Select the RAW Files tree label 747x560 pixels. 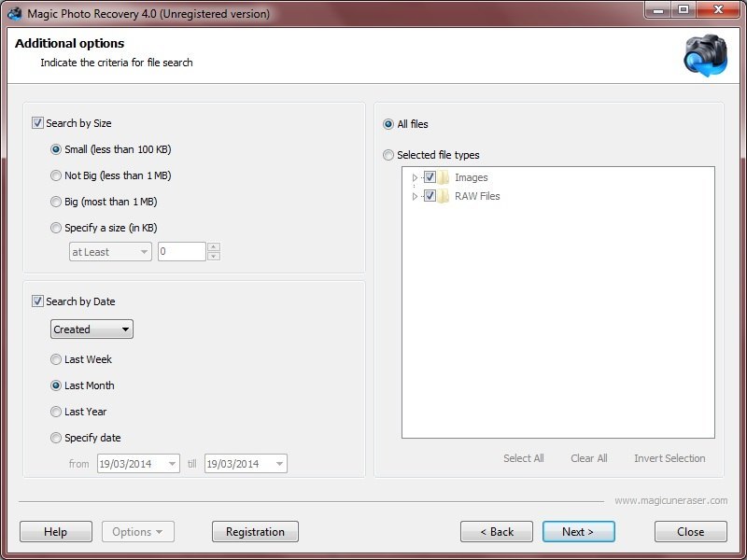477,196
